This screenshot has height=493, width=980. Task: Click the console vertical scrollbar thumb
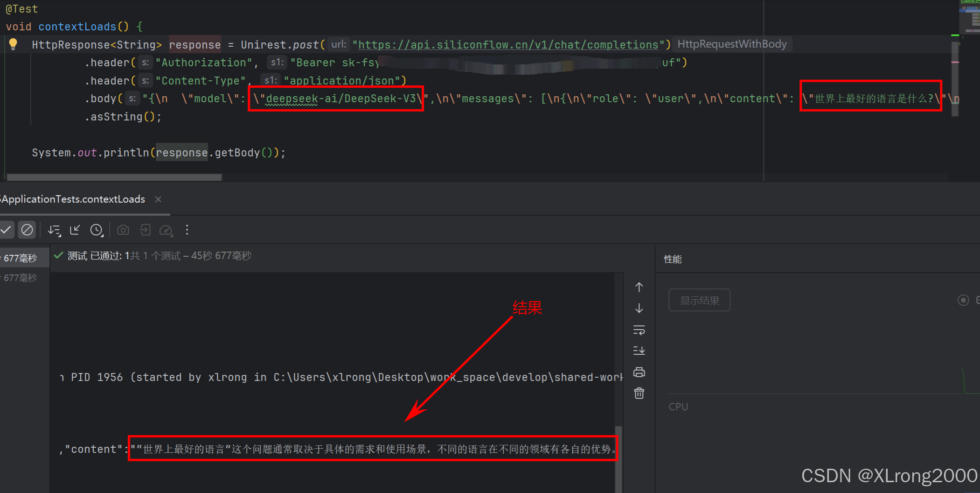[x=619, y=459]
